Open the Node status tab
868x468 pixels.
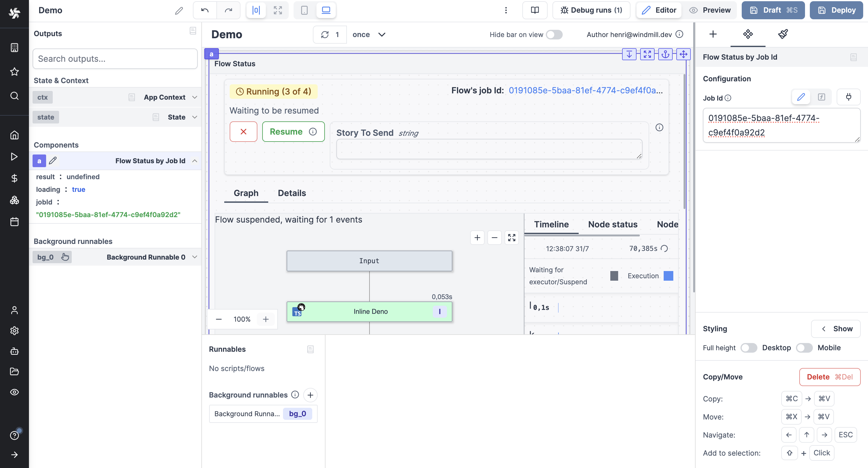[613, 224]
